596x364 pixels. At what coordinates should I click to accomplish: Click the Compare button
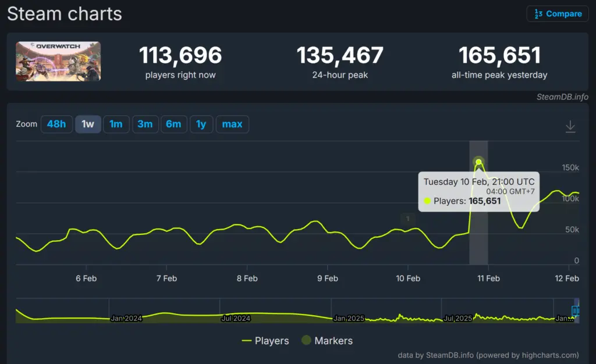tap(558, 14)
